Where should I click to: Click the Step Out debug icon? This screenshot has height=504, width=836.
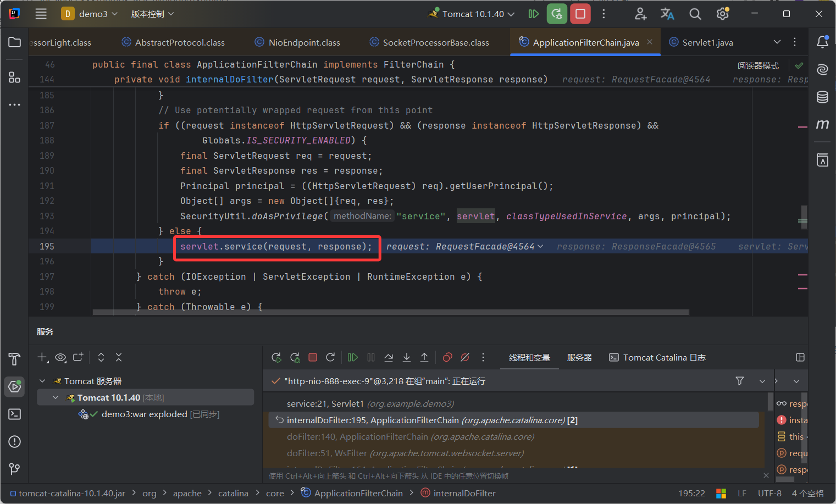(424, 358)
